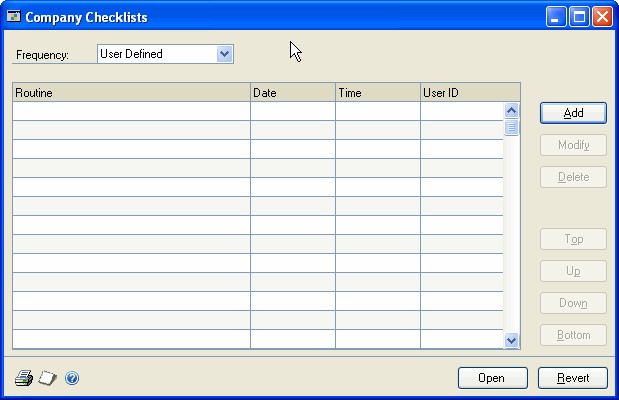Click the Date column header
Viewport: 619px width, 400px height.
(x=293, y=92)
